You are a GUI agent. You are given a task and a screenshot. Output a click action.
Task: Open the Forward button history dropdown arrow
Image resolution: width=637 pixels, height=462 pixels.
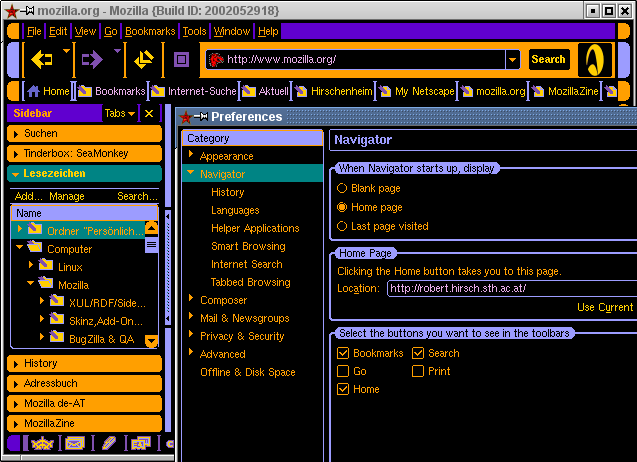point(117,52)
